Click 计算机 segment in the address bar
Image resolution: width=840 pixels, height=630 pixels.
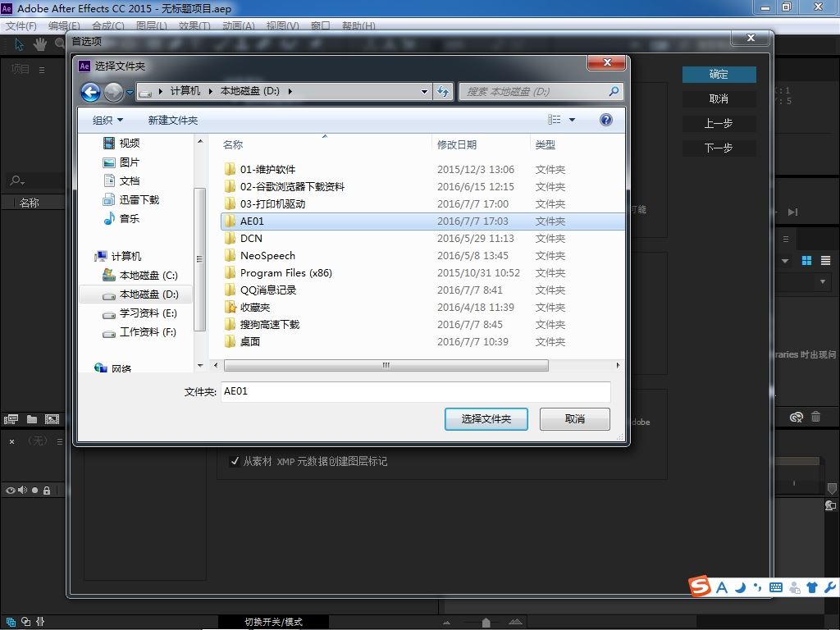pos(185,91)
